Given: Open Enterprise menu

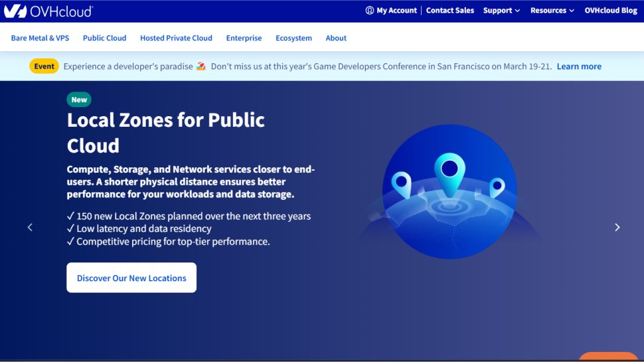Looking at the screenshot, I should tap(244, 38).
